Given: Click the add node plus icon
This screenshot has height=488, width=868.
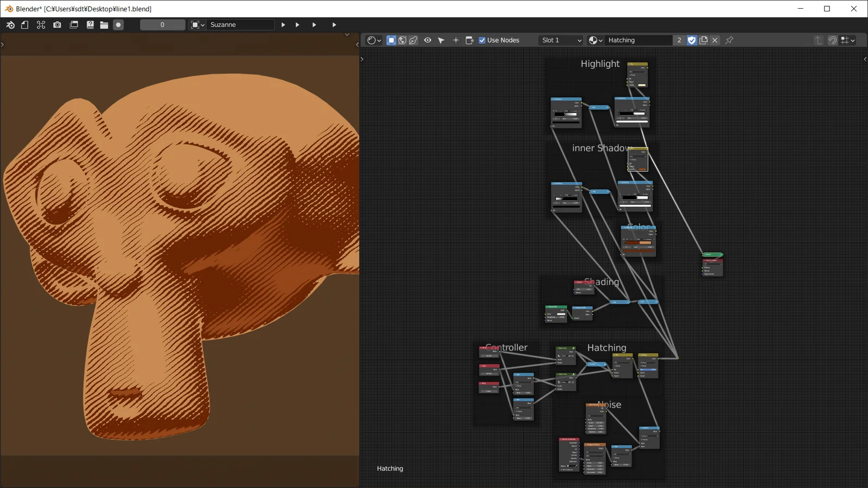Looking at the screenshot, I should [456, 40].
